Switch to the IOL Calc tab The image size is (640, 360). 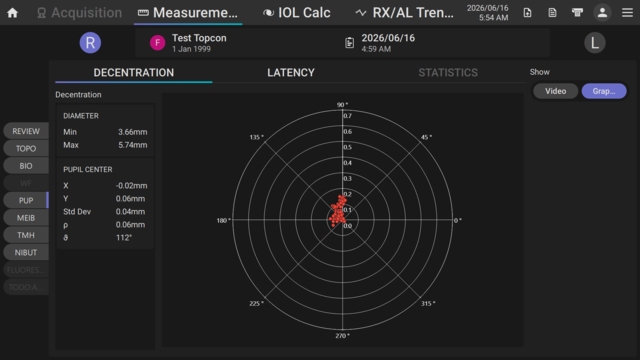pos(297,13)
